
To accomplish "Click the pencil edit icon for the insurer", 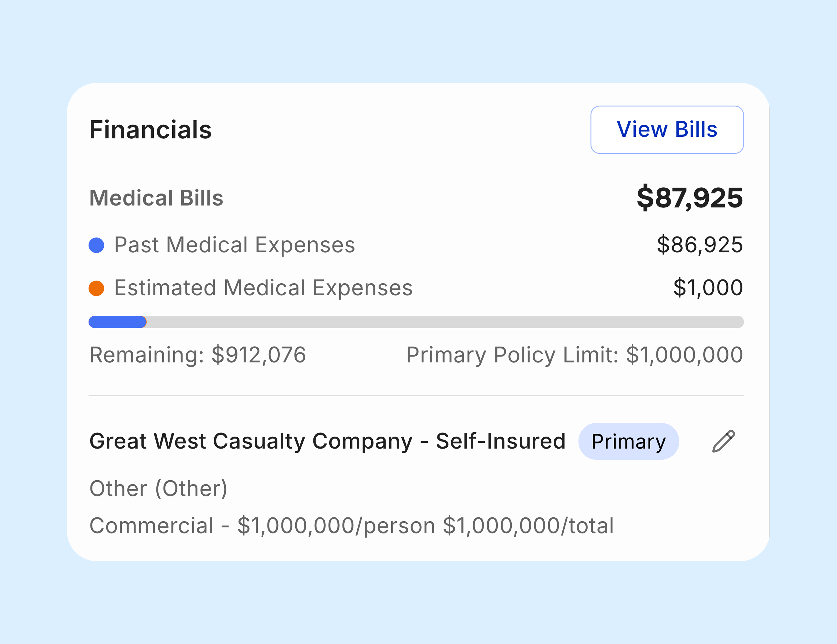I will tap(724, 441).
